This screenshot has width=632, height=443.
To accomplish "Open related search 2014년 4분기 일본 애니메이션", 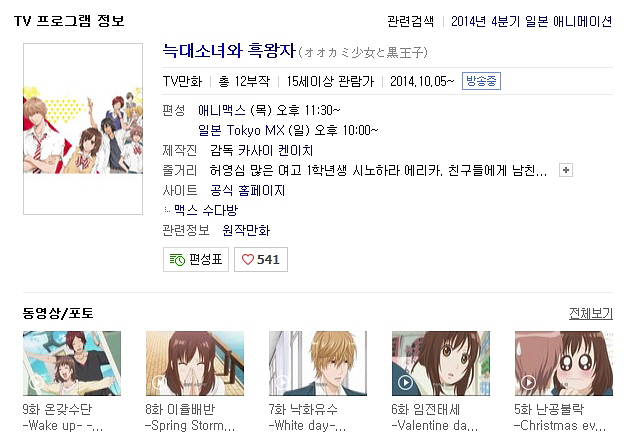I will point(531,21).
